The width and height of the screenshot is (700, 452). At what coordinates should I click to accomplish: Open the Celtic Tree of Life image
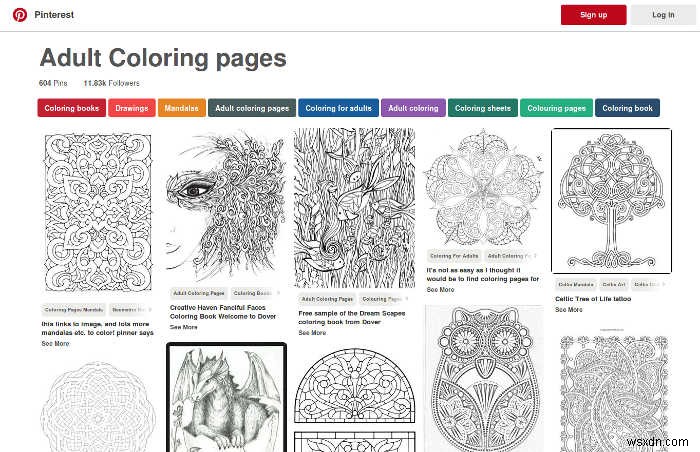click(612, 201)
